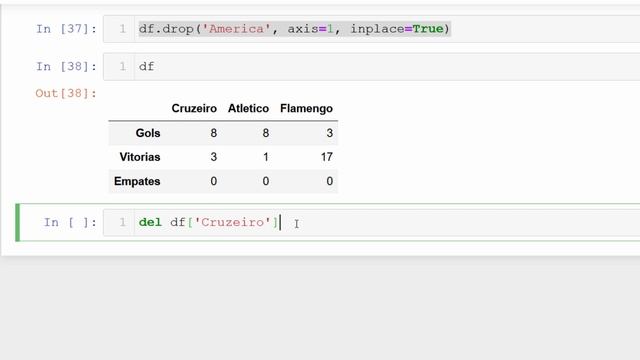Click the Flamengo column header
The height and width of the screenshot is (360, 640).
click(306, 109)
